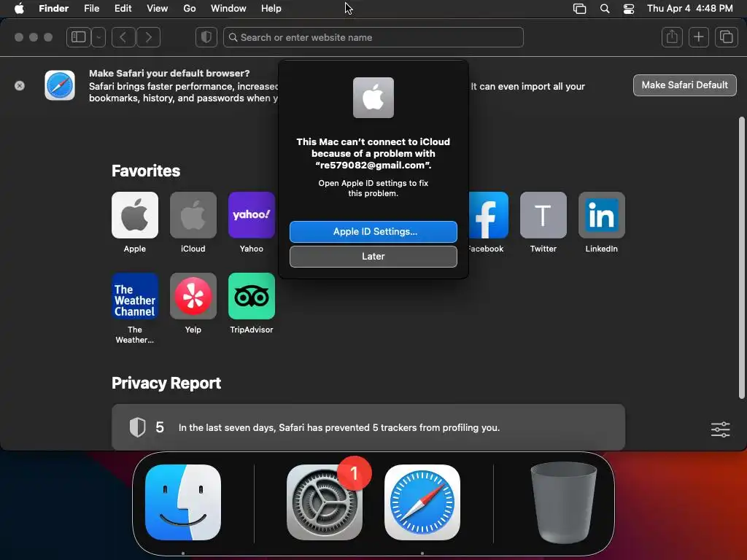747x560 pixels.
Task: Open the Go menu
Action: coord(190,8)
